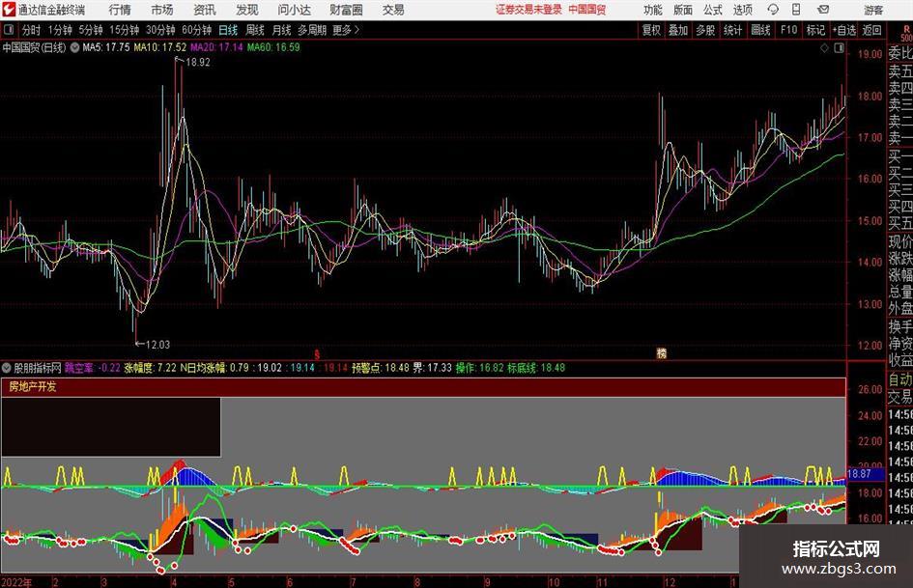Image resolution: width=913 pixels, height=588 pixels.
Task: Click the 2022年 timeline label
Action: [16, 582]
